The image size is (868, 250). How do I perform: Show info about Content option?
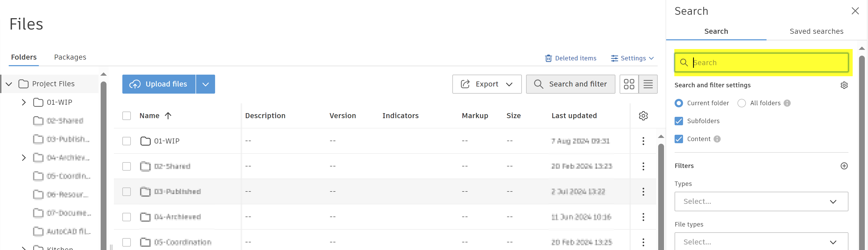click(x=717, y=139)
